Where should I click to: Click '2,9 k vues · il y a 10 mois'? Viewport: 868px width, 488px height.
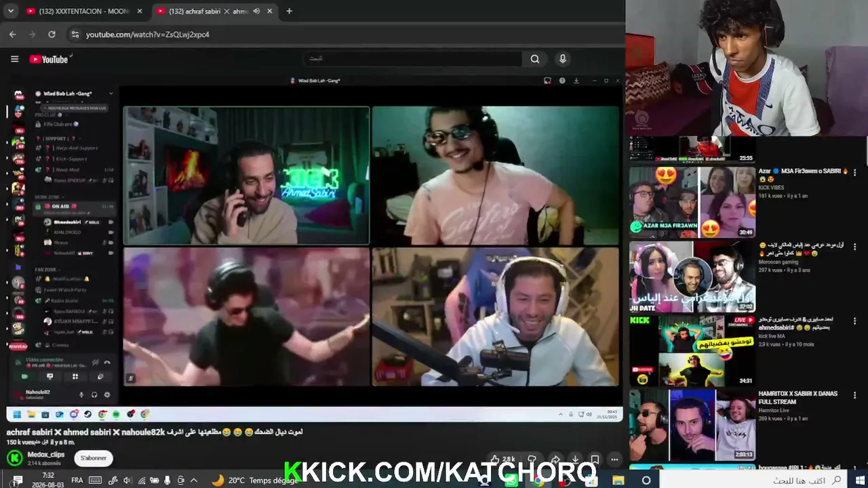[787, 344]
